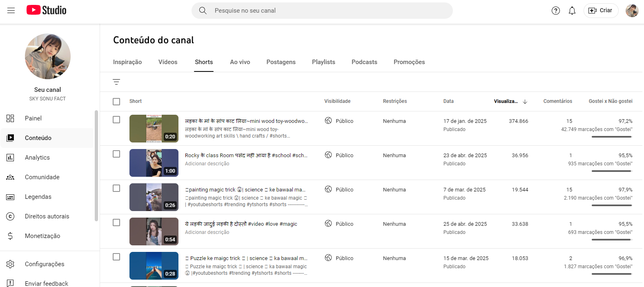Click the filter icon above the list

coord(116,82)
